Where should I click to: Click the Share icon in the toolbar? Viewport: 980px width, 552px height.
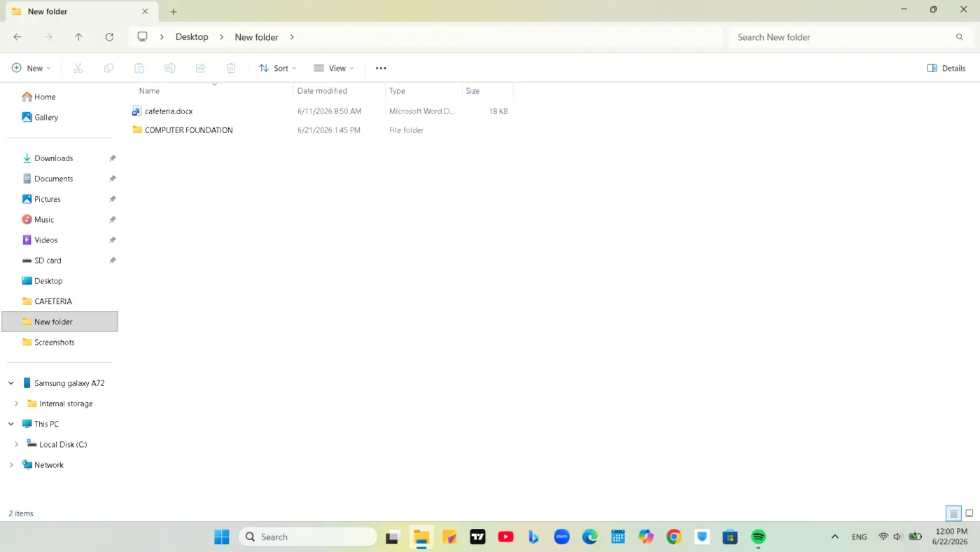click(x=200, y=68)
